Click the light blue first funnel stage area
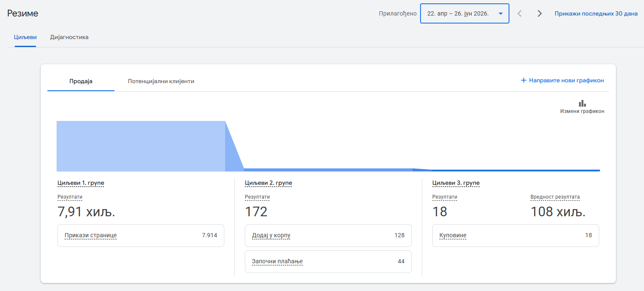This screenshot has height=291, width=644. [x=141, y=146]
